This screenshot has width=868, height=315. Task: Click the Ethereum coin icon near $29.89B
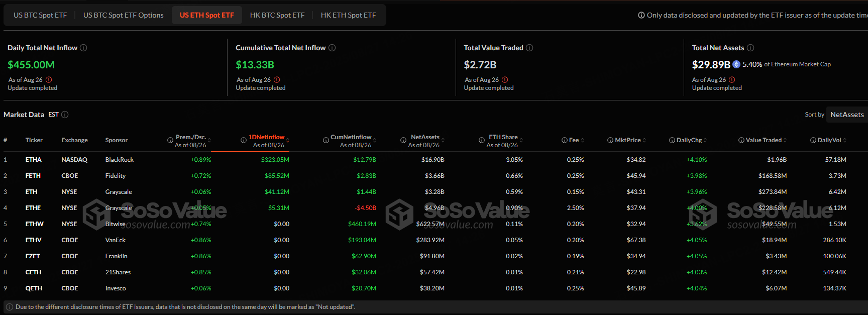(x=736, y=64)
